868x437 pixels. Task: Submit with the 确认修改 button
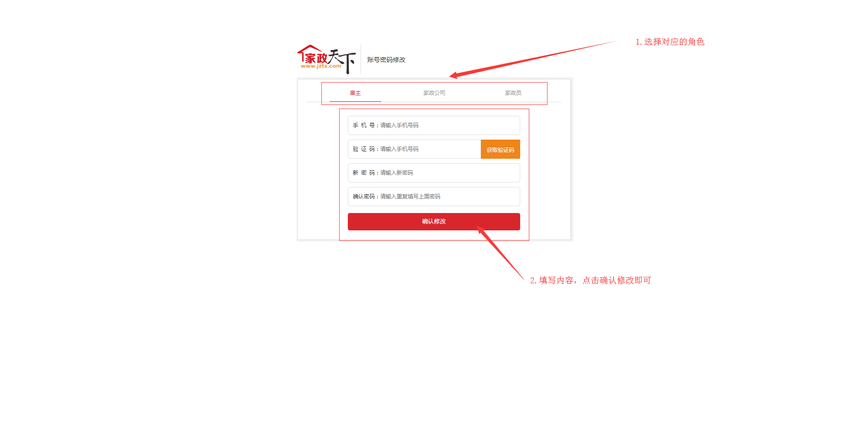pos(434,221)
